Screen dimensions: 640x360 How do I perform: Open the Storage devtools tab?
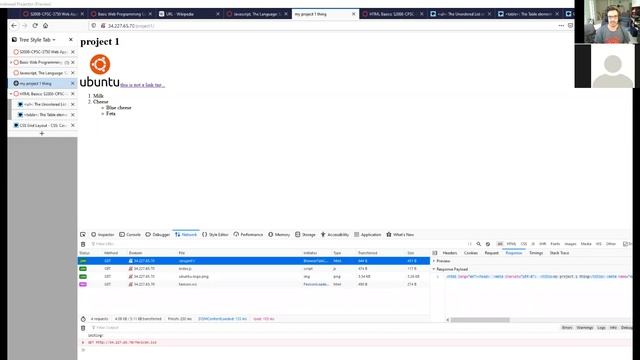pyautogui.click(x=305, y=235)
